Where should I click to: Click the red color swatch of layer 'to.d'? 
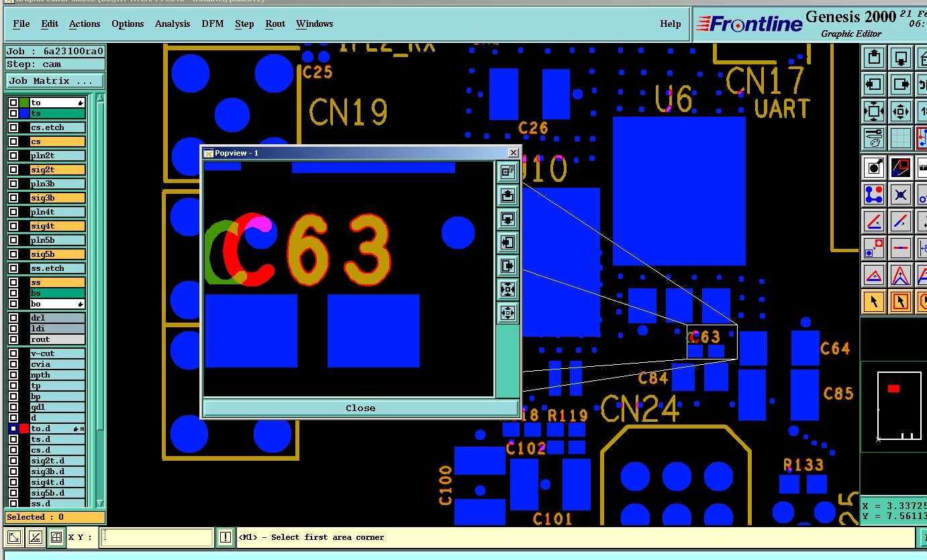[24, 429]
